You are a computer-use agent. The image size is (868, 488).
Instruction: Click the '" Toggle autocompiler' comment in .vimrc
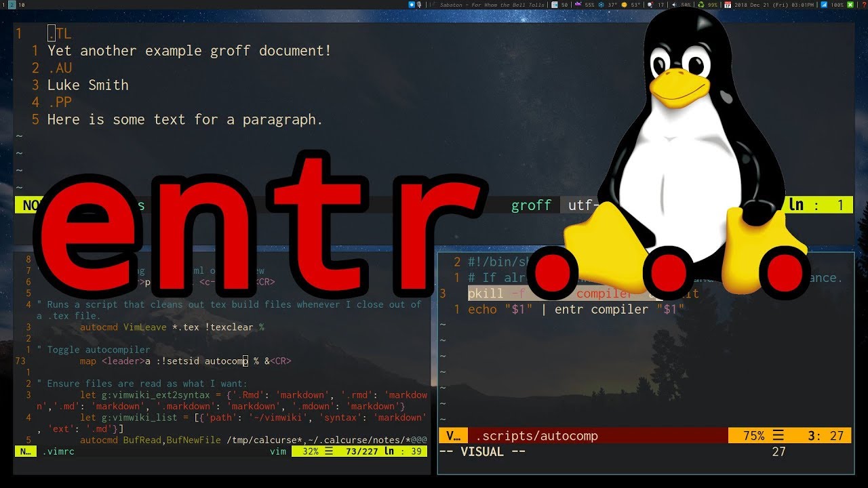(x=94, y=350)
